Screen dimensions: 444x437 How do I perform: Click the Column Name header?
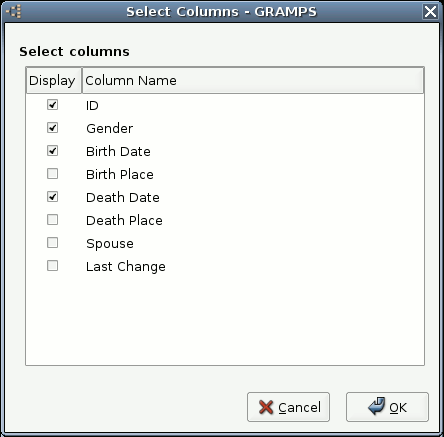pyautogui.click(x=253, y=80)
